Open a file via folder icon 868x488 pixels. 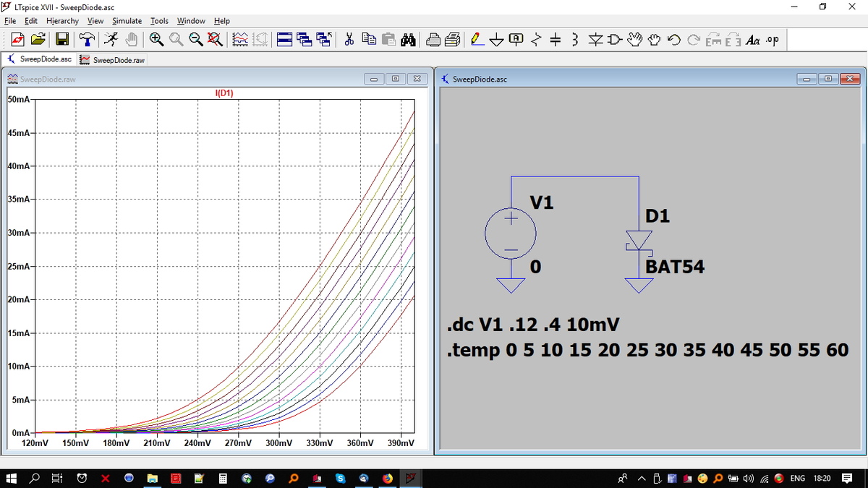pyautogui.click(x=39, y=39)
